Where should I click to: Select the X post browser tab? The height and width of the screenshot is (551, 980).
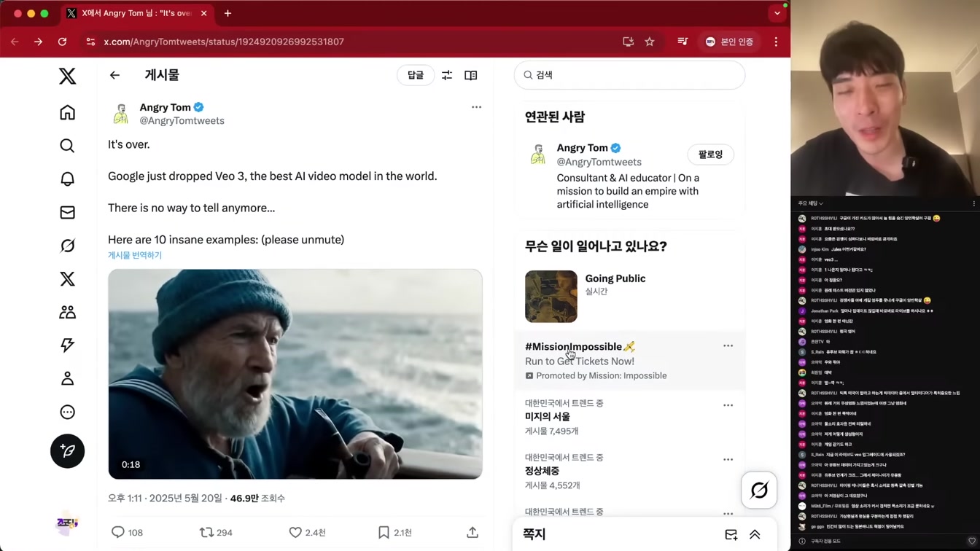coord(136,13)
